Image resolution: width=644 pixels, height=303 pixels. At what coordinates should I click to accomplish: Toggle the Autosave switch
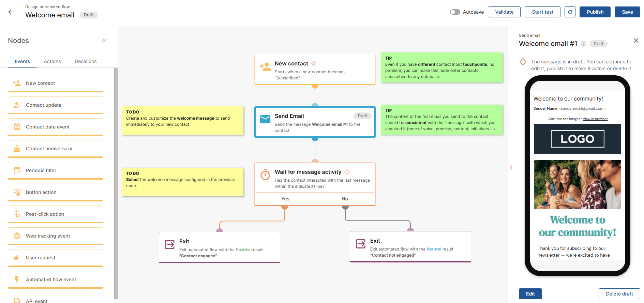pos(455,12)
